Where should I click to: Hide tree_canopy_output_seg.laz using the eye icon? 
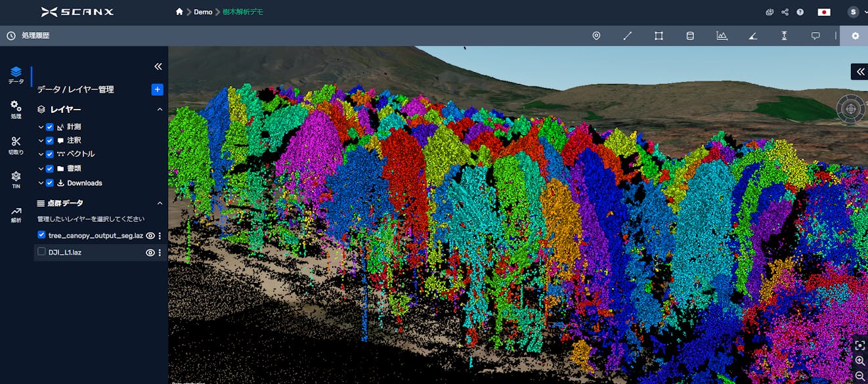(150, 235)
